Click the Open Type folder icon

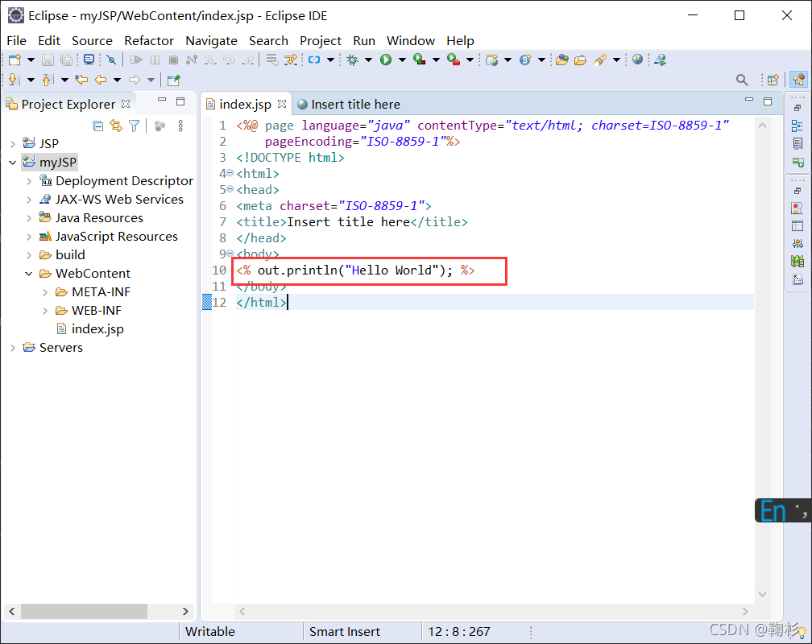(x=562, y=60)
